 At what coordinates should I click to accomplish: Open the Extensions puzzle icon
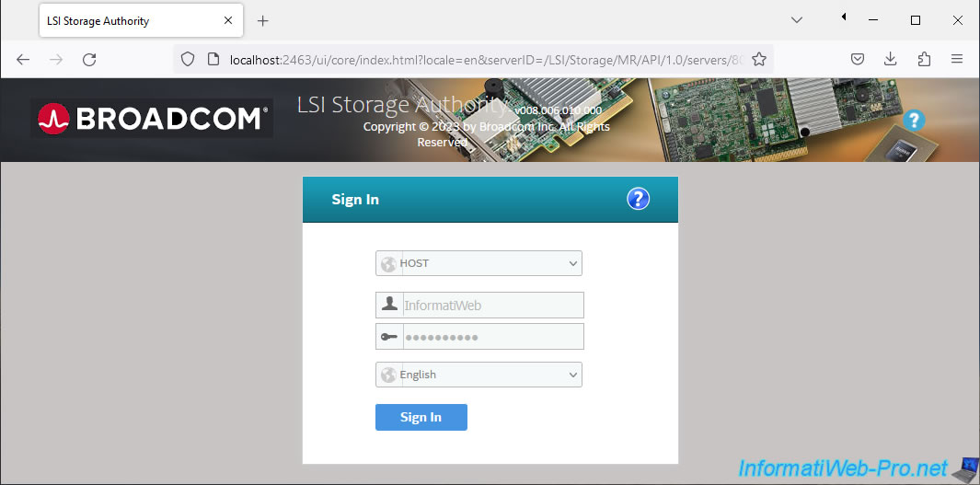924,60
